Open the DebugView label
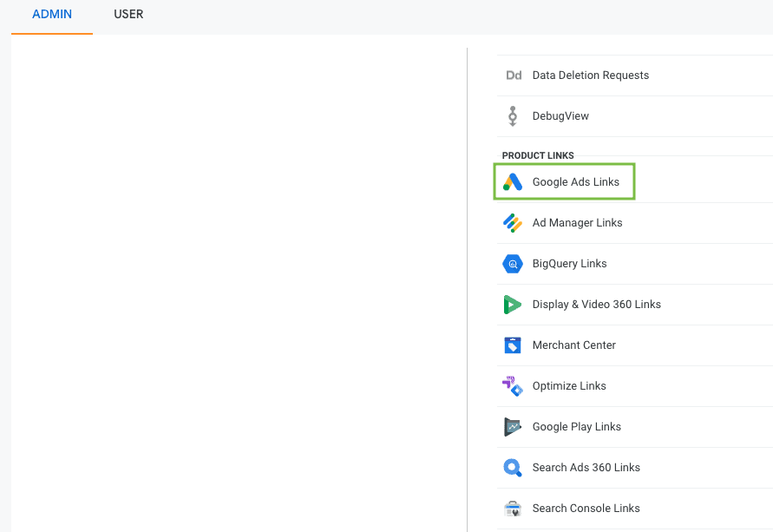The height and width of the screenshot is (532, 773). point(560,116)
